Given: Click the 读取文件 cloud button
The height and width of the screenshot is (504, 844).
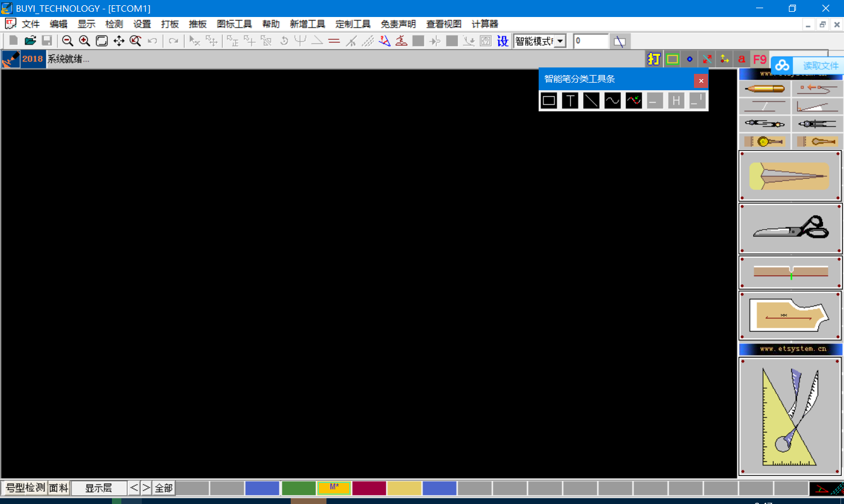Looking at the screenshot, I should coord(808,66).
